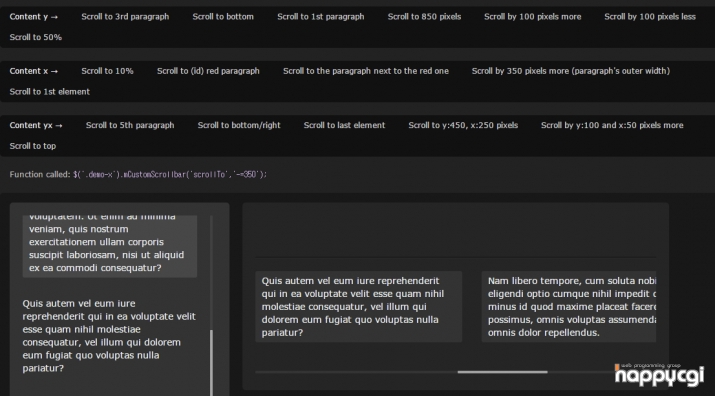Select 'Scroll to 1st element' link
715x396 pixels.
[50, 92]
